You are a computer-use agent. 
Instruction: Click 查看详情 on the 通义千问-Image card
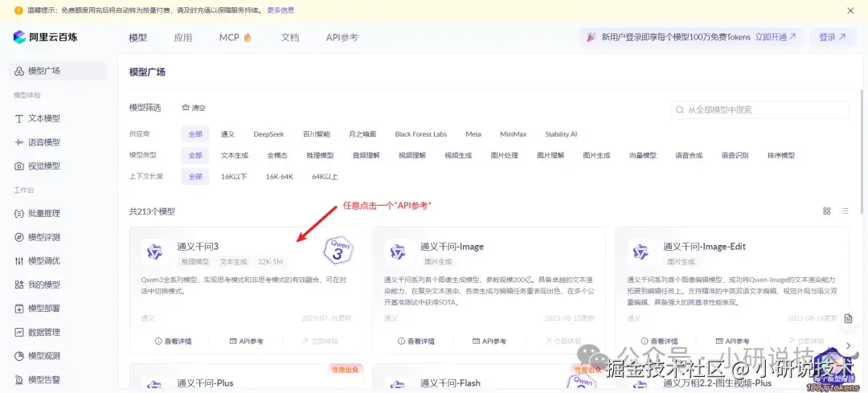tap(416, 342)
